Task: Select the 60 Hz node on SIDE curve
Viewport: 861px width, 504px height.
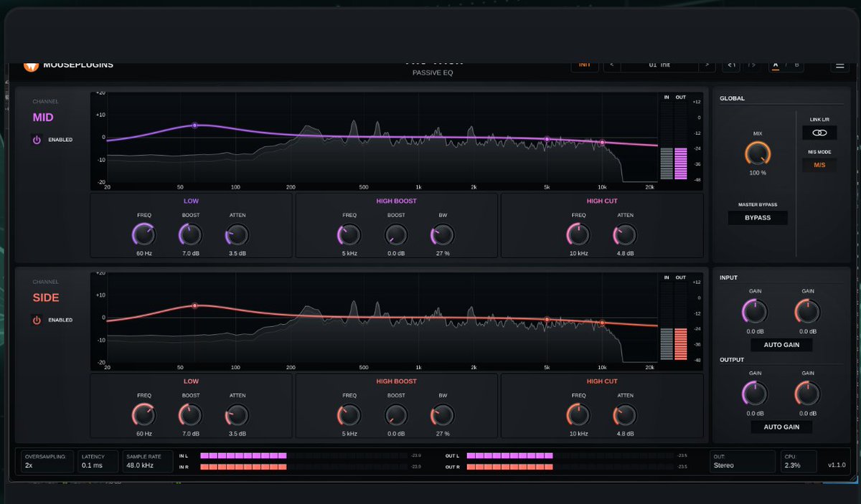Action: pyautogui.click(x=194, y=305)
